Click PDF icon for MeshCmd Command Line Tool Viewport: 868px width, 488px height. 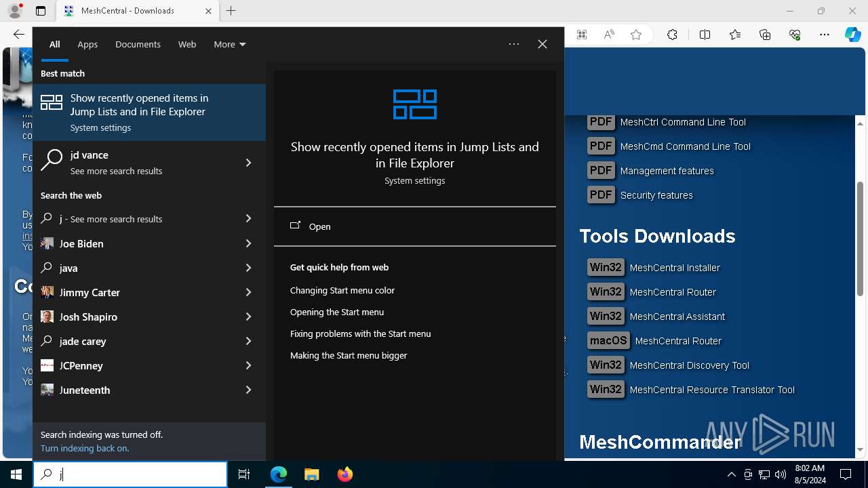point(601,146)
